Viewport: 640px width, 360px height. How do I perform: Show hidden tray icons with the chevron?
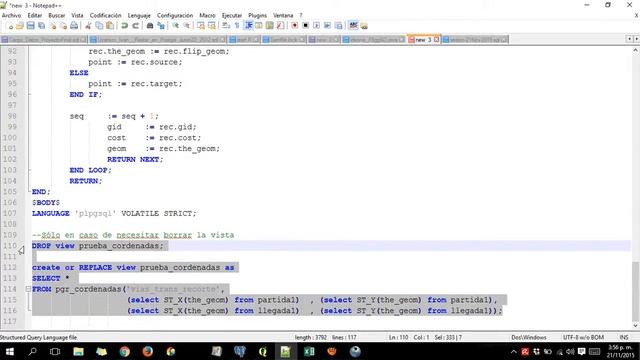[x=513, y=351]
